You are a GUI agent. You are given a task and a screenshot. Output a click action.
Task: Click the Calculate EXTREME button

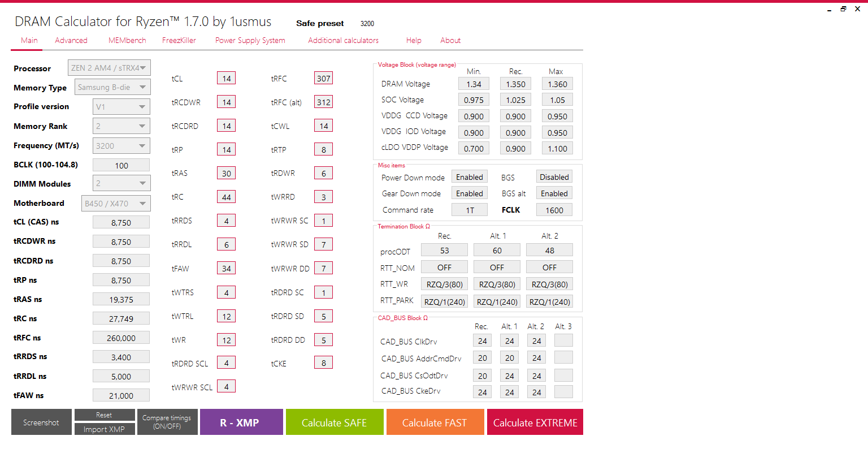coord(535,422)
